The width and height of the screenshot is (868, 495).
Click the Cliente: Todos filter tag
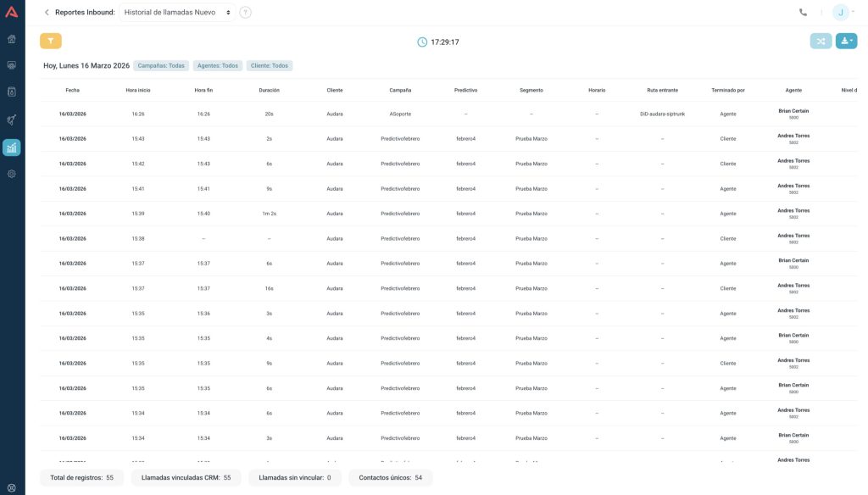(x=270, y=65)
